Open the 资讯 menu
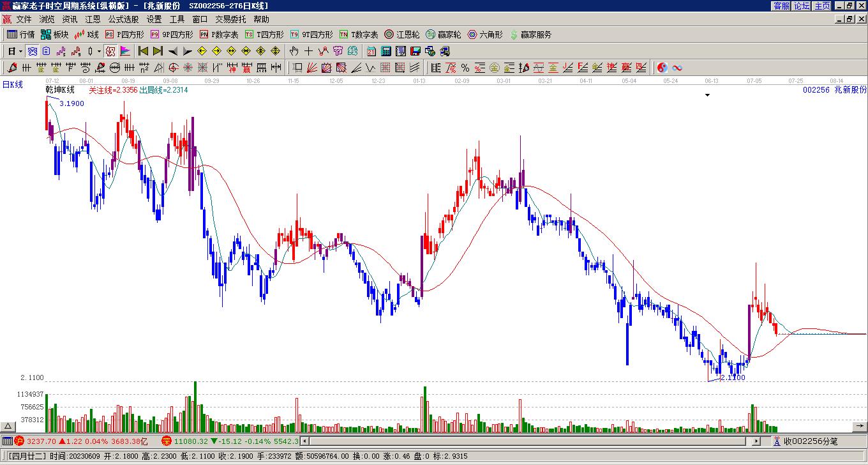868x465 pixels. 70,20
